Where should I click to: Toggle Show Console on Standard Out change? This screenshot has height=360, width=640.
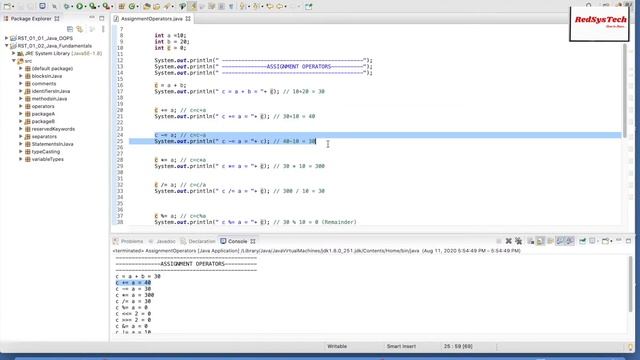click(560, 241)
